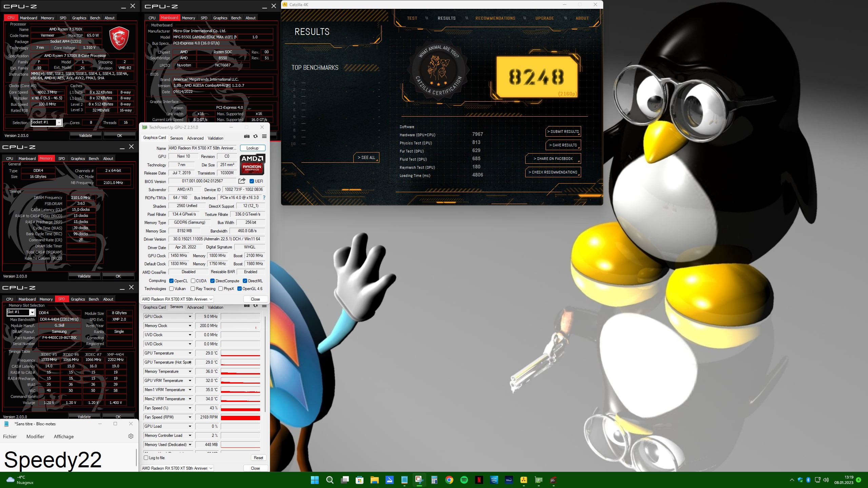This screenshot has height=488, width=868.
Task: Open Spotify from the taskbar
Action: (464, 480)
